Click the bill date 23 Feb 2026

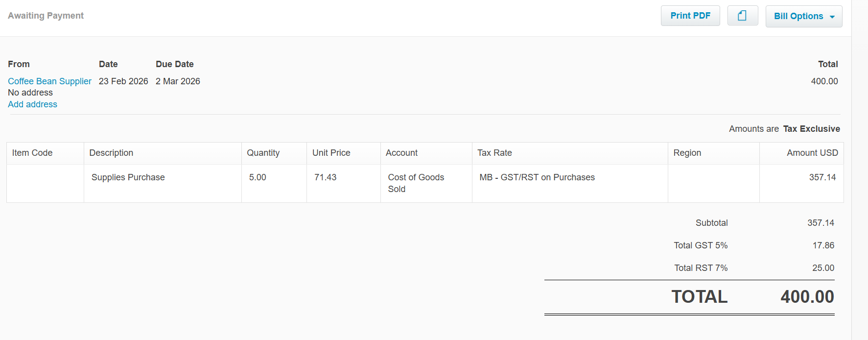coord(123,81)
